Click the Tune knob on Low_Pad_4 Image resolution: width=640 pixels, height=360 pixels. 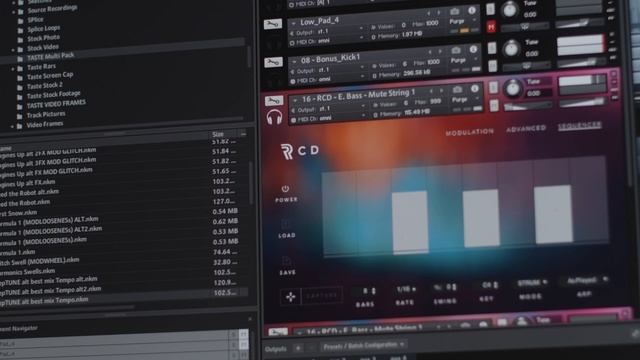coord(509,10)
